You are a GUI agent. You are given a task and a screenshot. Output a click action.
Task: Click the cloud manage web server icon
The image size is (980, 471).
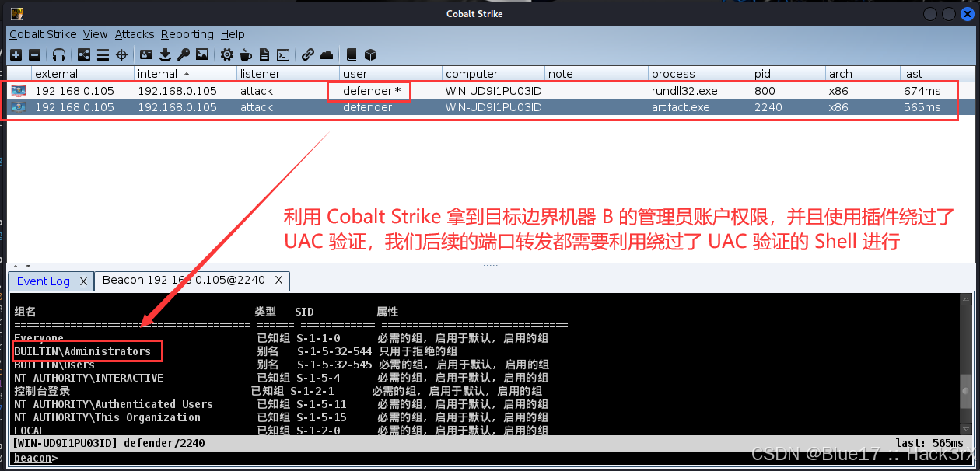(x=327, y=54)
